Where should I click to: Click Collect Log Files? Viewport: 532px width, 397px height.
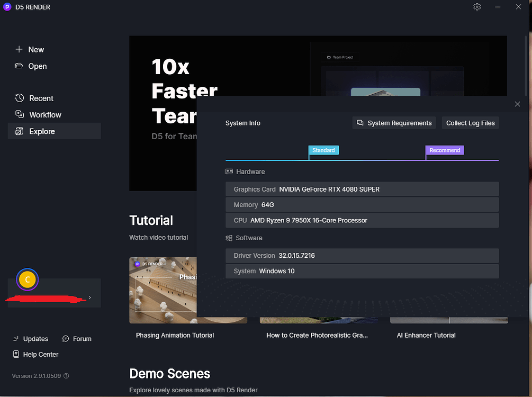click(x=470, y=122)
